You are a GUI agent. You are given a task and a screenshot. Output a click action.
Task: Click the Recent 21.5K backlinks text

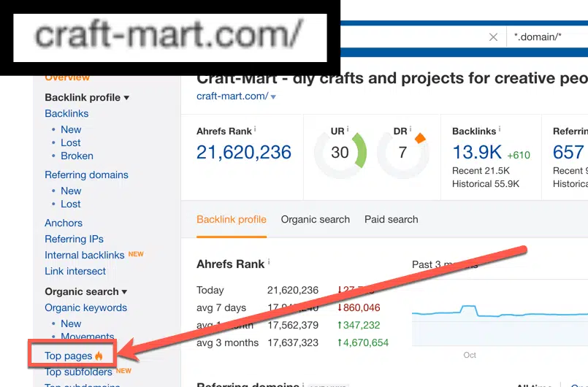click(x=481, y=171)
